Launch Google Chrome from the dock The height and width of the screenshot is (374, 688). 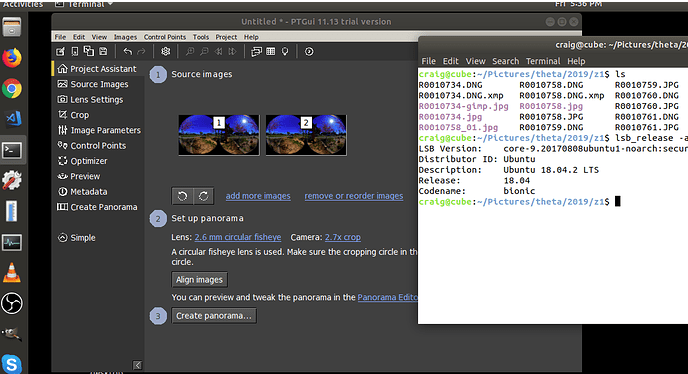coord(12,89)
